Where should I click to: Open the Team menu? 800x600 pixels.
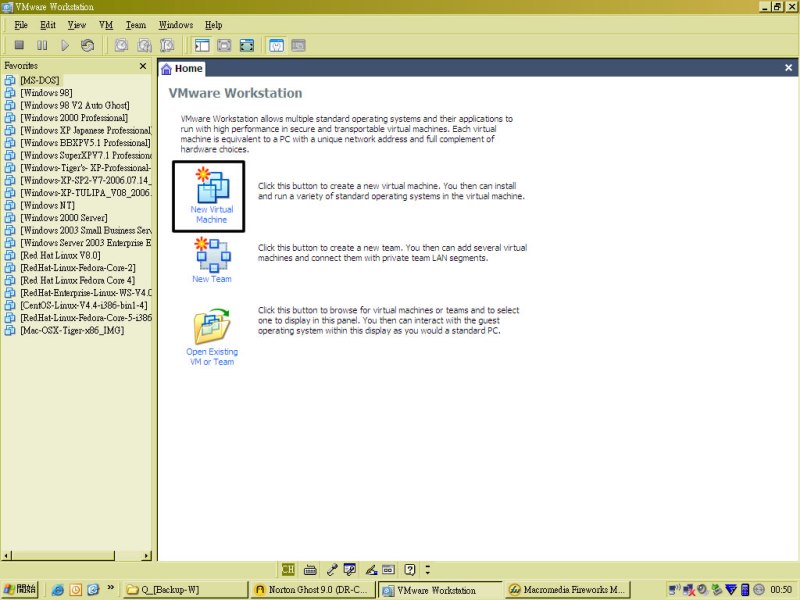[136, 25]
